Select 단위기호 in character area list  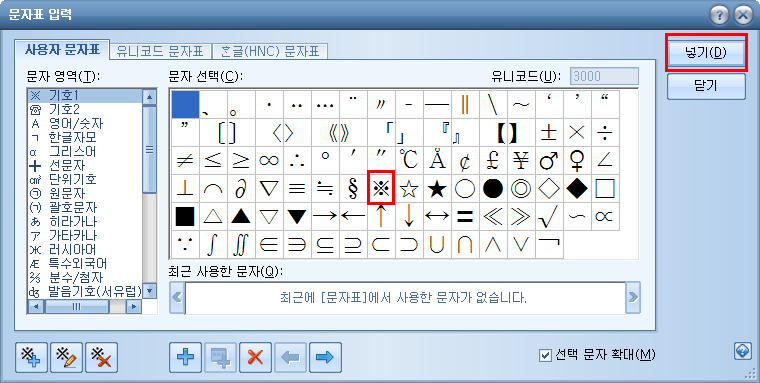tap(85, 179)
